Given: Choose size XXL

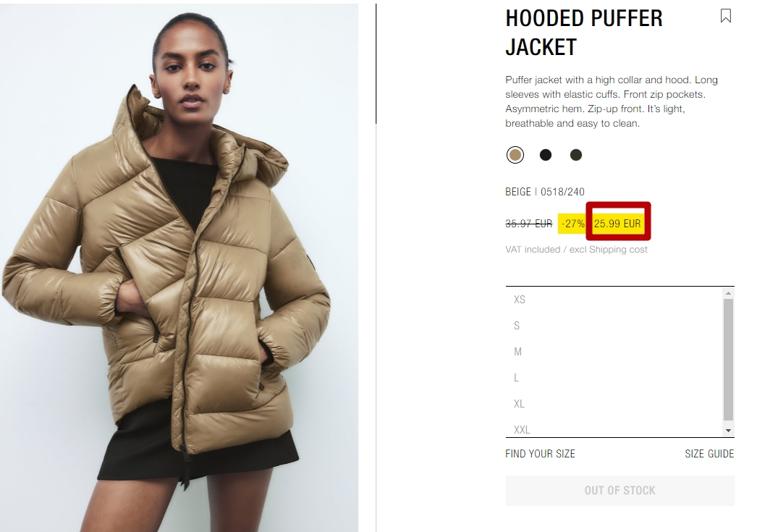Looking at the screenshot, I should point(614,429).
